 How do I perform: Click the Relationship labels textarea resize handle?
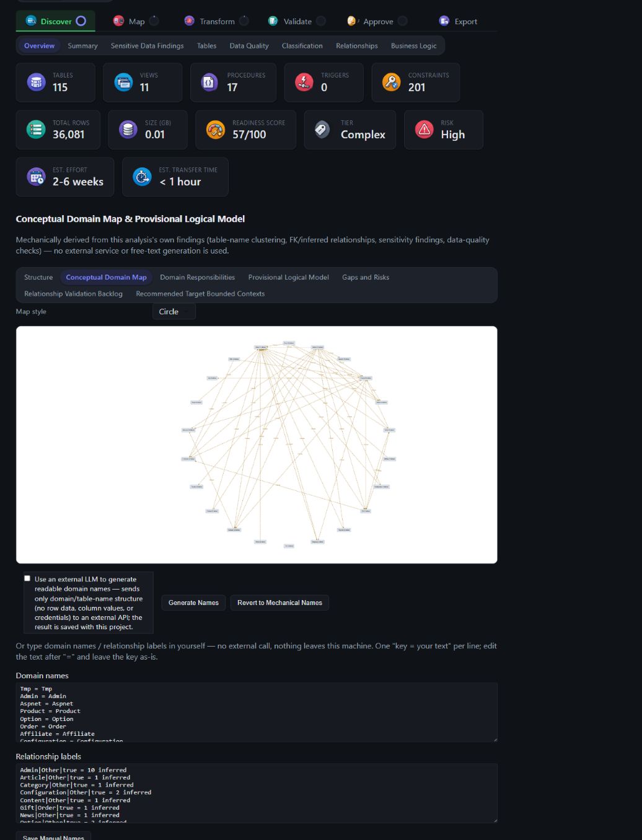(x=494, y=820)
